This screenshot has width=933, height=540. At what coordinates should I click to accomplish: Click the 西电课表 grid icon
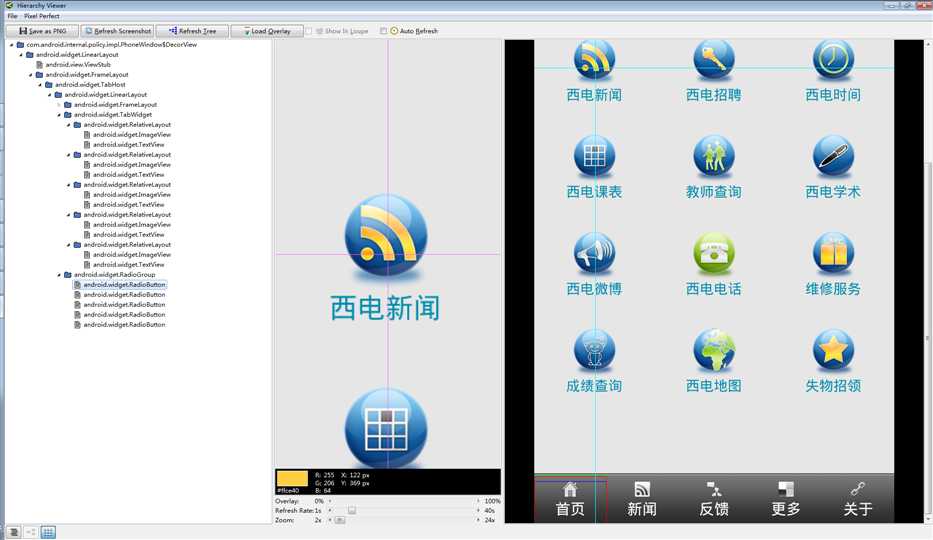click(x=594, y=156)
